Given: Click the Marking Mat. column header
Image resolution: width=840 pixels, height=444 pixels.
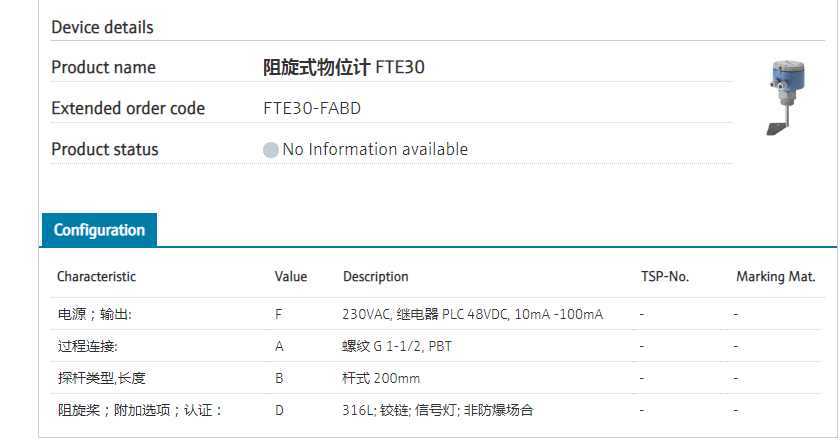Looking at the screenshot, I should (x=775, y=277).
